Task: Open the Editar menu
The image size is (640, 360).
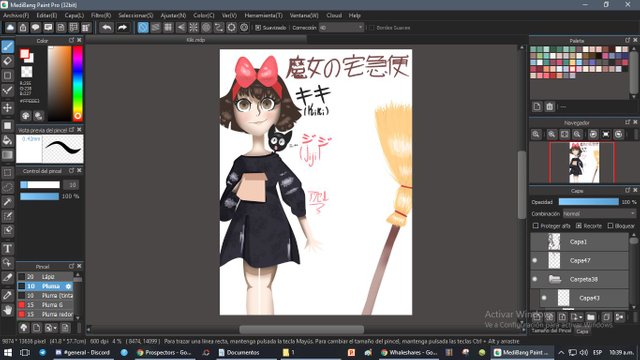Action: (x=47, y=16)
